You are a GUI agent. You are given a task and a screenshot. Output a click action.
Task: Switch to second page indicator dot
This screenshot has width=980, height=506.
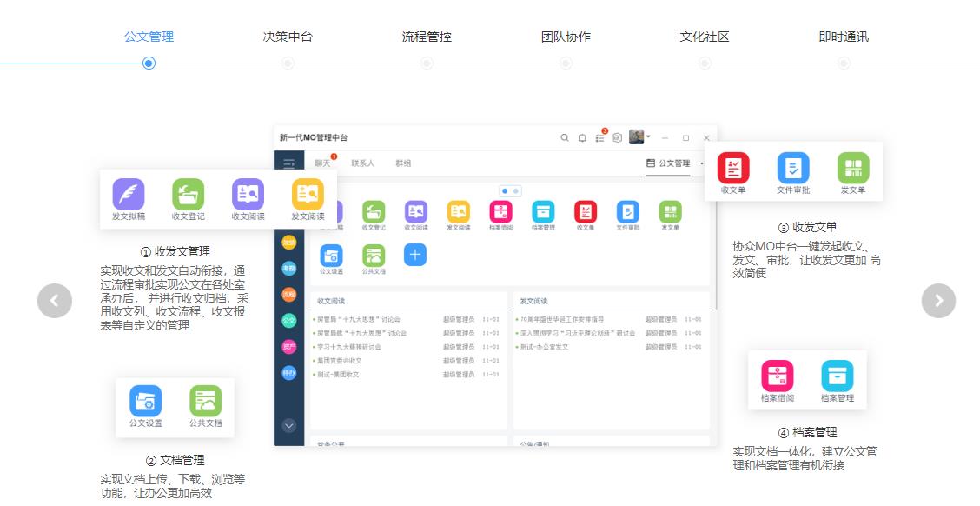(x=516, y=190)
